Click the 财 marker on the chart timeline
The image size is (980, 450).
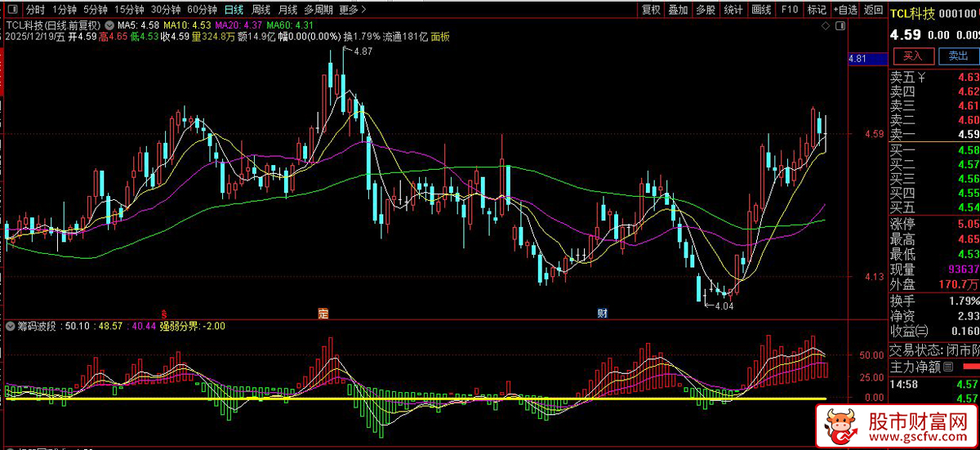[602, 313]
